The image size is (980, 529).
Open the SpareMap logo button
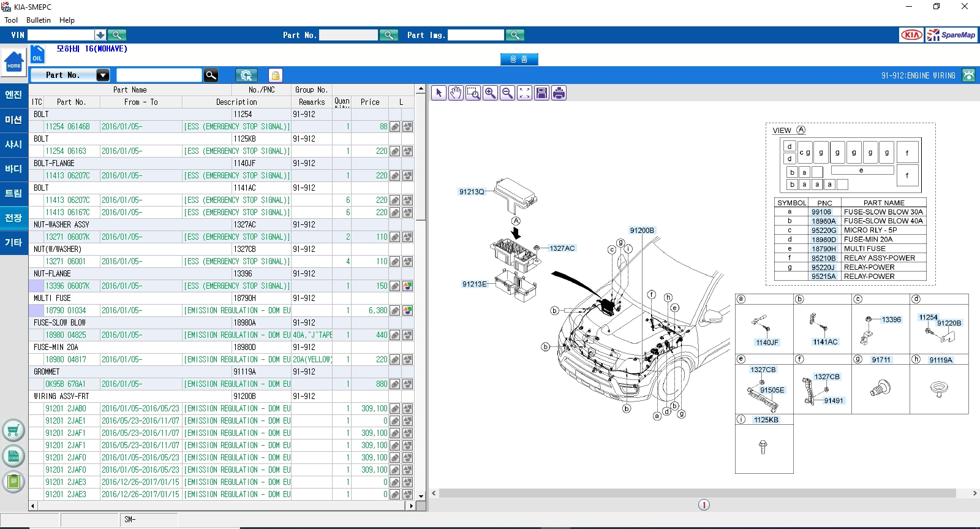pos(951,35)
